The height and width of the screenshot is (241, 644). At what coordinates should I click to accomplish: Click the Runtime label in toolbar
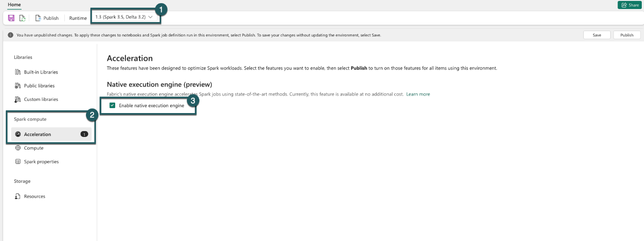(x=78, y=18)
